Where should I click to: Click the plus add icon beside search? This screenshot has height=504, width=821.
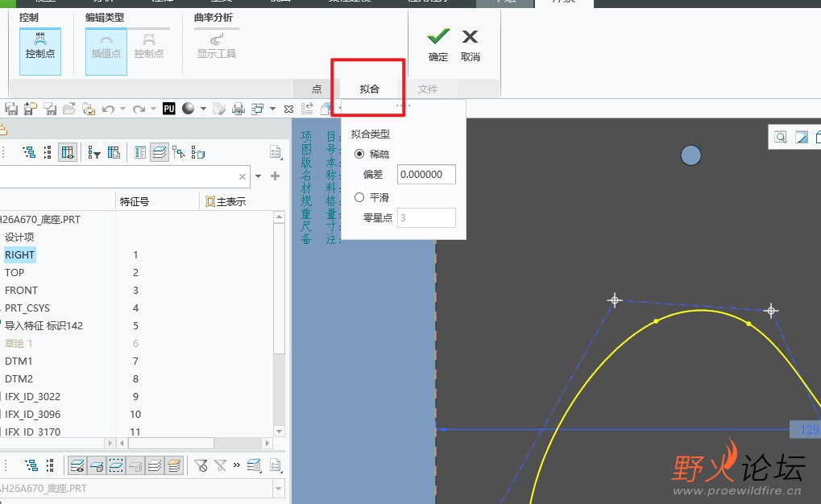(275, 176)
